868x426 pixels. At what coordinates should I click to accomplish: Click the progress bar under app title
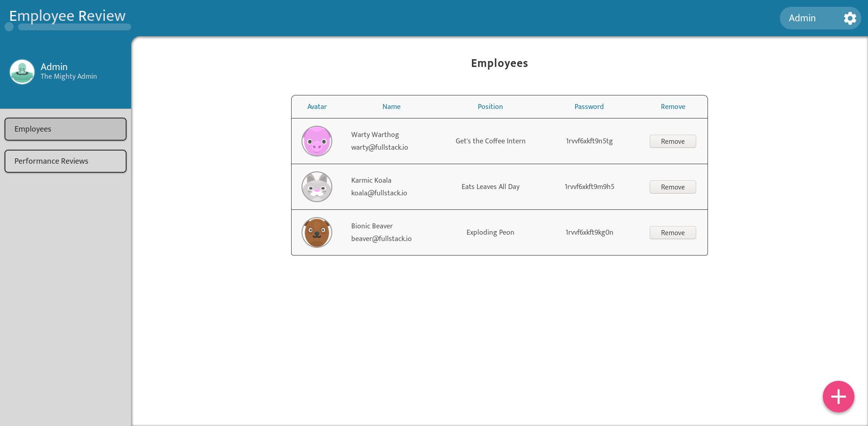tap(74, 27)
